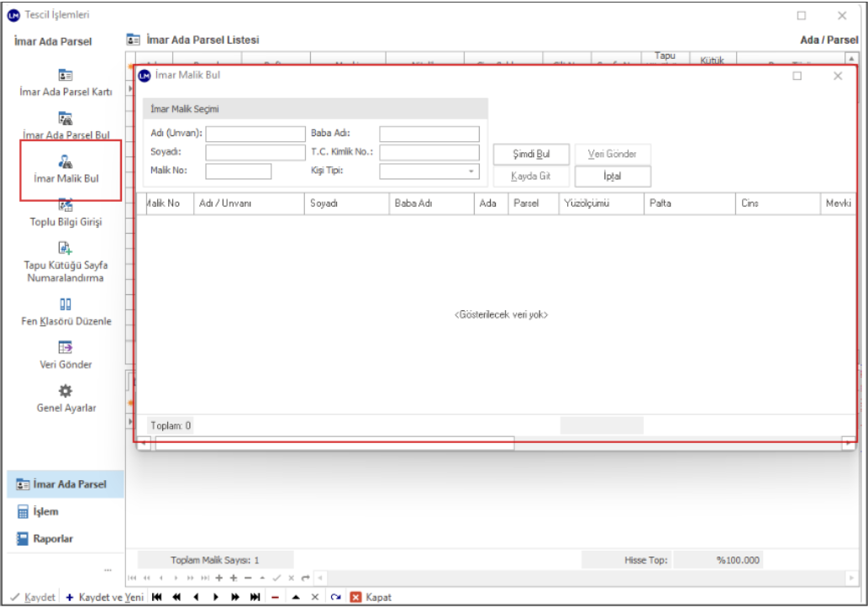
Task: Expand the Kişi Tipi dropdown
Action: 471,172
